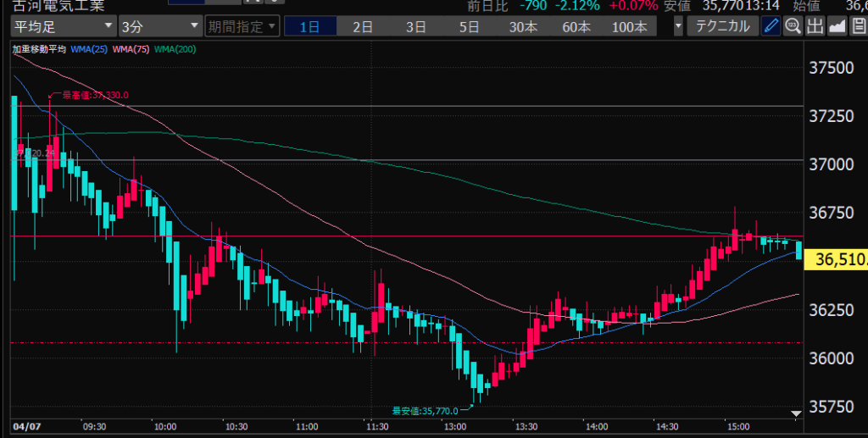The width and height of the screenshot is (868, 438).
Task: Select the 3日 range tab
Action: click(x=415, y=26)
